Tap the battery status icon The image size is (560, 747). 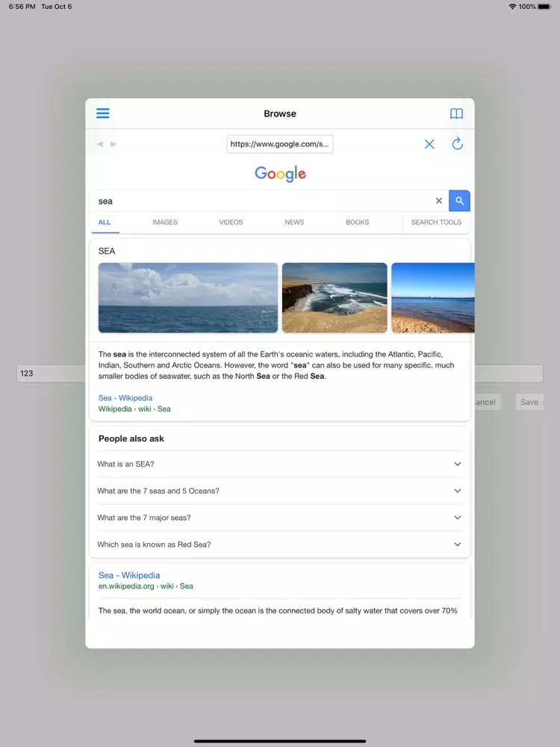[x=545, y=7]
